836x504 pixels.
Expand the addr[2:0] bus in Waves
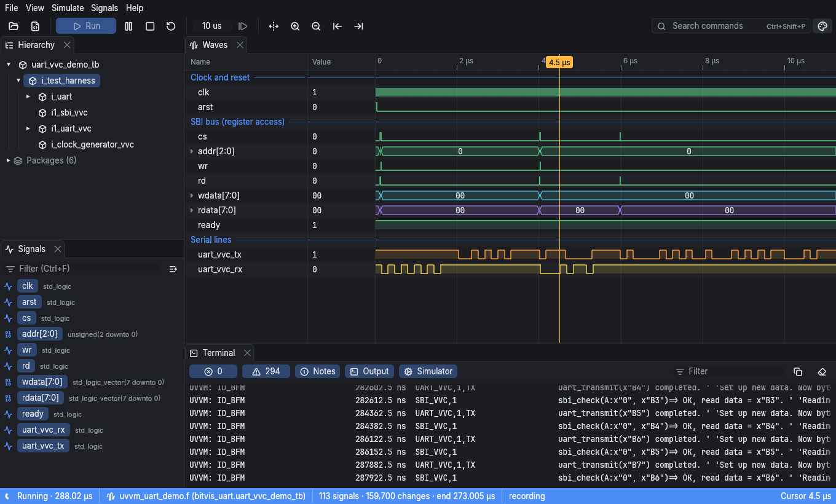[192, 151]
